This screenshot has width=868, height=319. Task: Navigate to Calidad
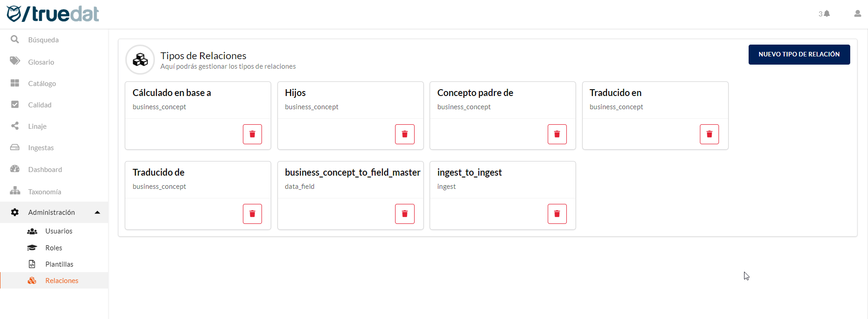[x=40, y=105]
